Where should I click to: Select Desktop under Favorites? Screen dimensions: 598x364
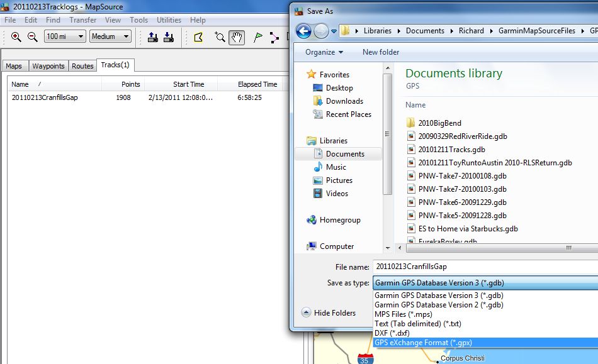(334, 88)
